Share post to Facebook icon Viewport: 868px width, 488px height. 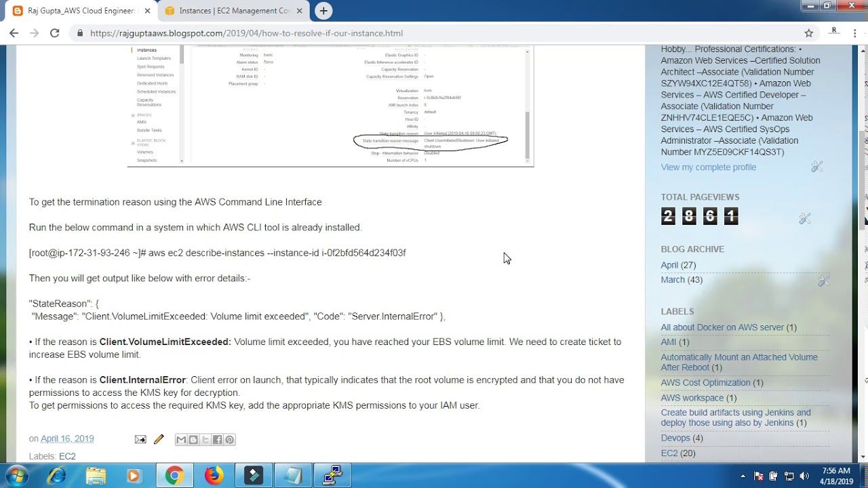click(x=218, y=439)
